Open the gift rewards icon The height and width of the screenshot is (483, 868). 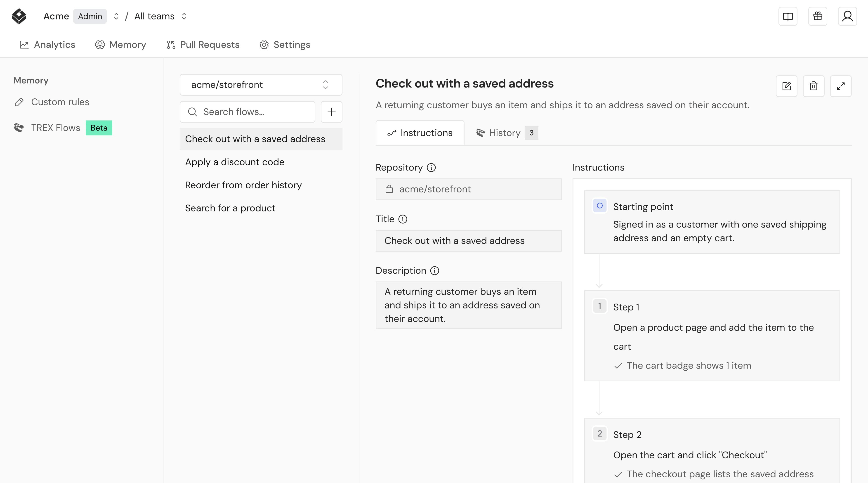pyautogui.click(x=818, y=16)
